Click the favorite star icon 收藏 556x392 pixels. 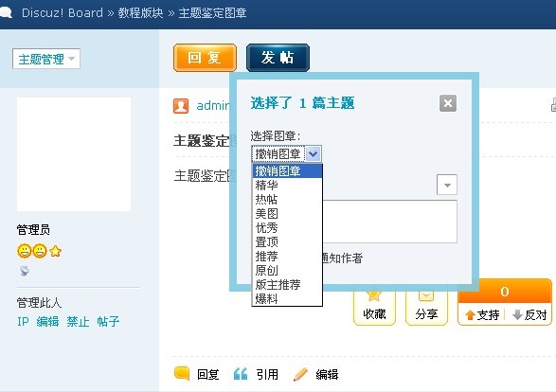point(374,294)
